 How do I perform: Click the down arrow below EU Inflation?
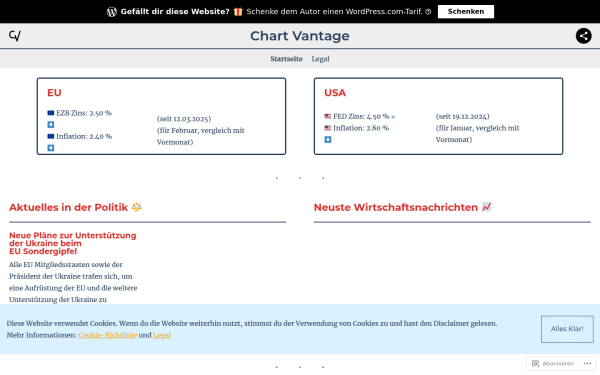(51, 148)
